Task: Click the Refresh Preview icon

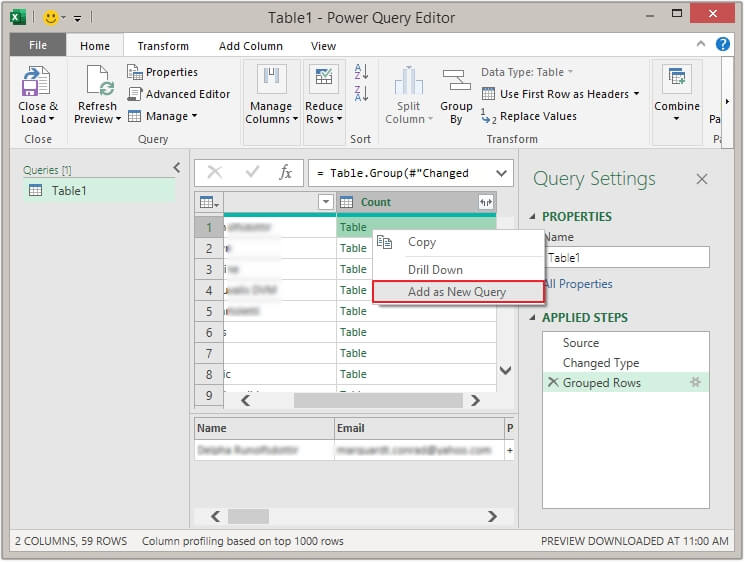Action: [98, 82]
